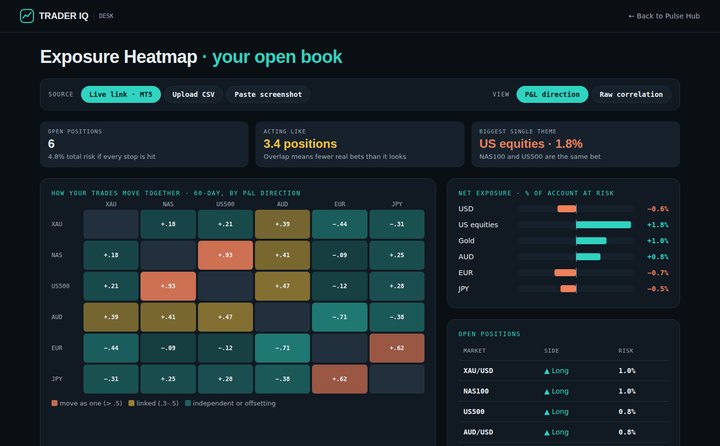Click the US500 column header
Viewport: 720px width, 446px height.
(225, 204)
